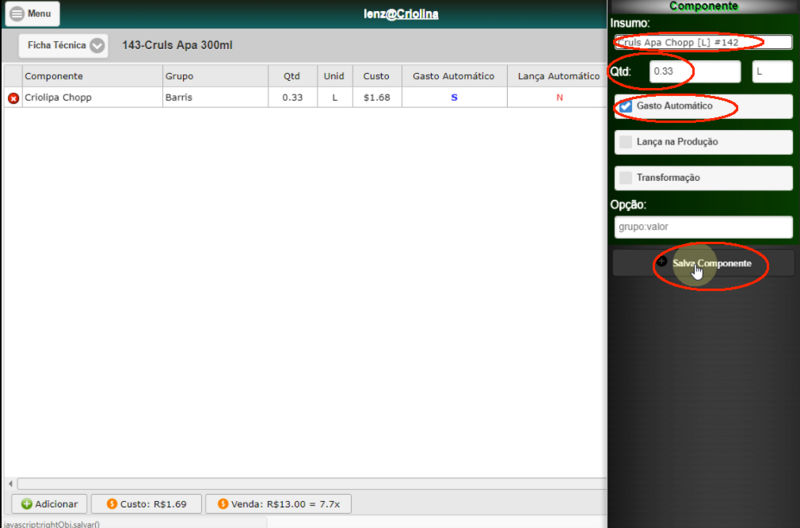The image size is (800, 528).
Task: Enable the Lança na Produção checkbox
Action: (626, 142)
